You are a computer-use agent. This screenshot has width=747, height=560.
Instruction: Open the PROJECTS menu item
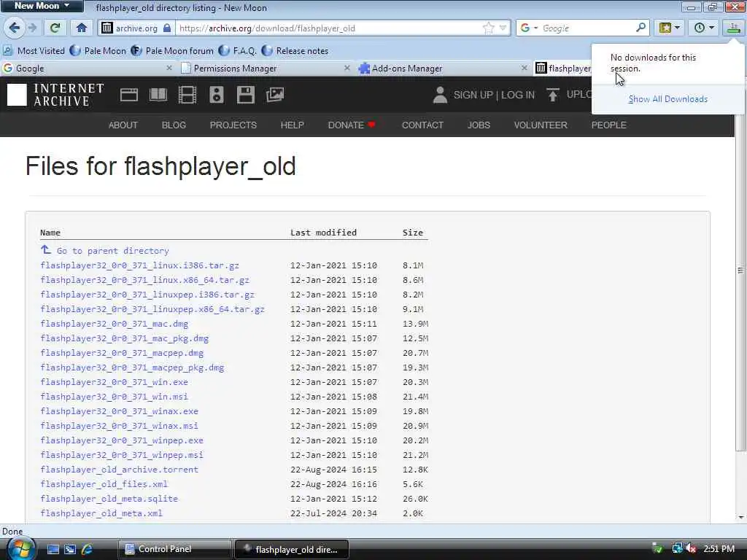233,125
